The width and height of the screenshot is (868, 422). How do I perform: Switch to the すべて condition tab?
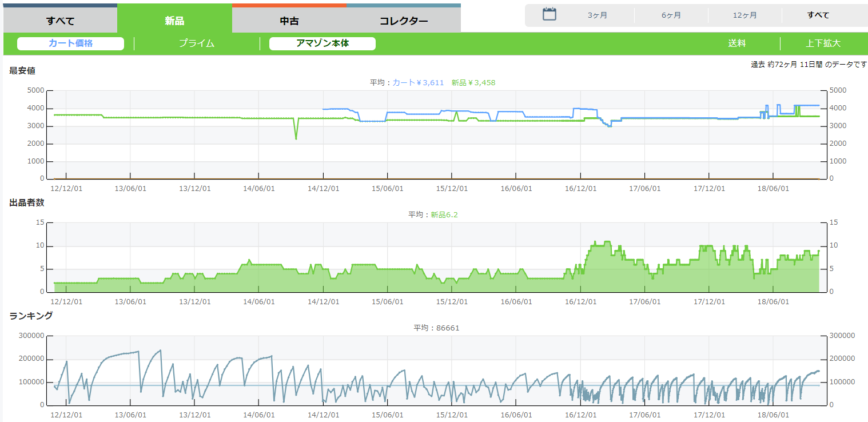pyautogui.click(x=60, y=21)
